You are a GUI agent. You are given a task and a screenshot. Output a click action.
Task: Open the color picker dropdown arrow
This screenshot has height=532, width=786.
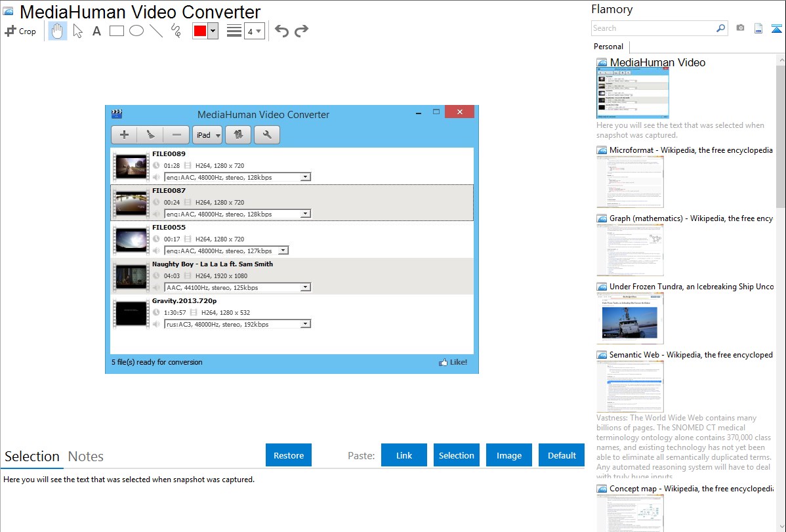(x=213, y=31)
